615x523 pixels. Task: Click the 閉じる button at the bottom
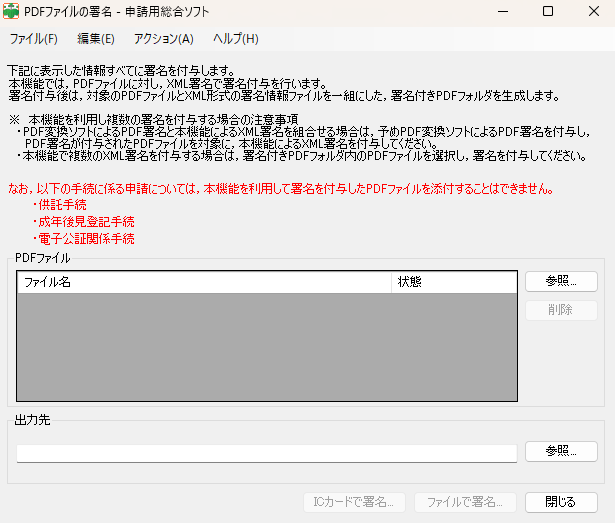pyautogui.click(x=561, y=502)
